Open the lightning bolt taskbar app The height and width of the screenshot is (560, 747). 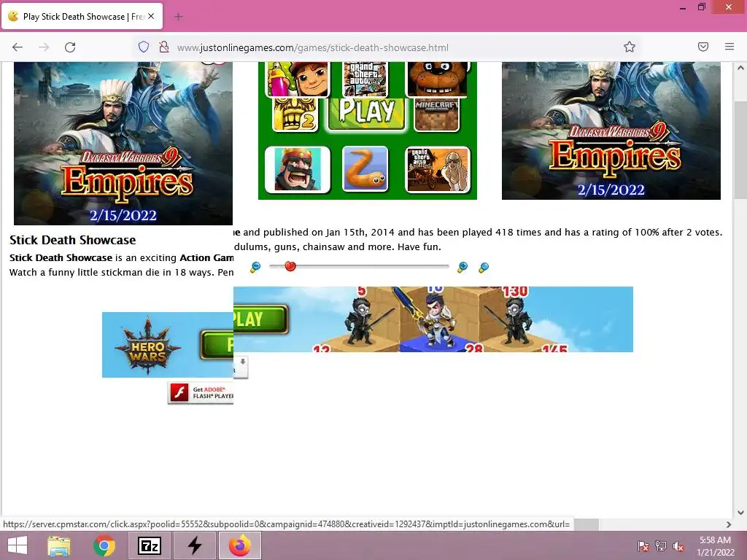click(x=194, y=545)
